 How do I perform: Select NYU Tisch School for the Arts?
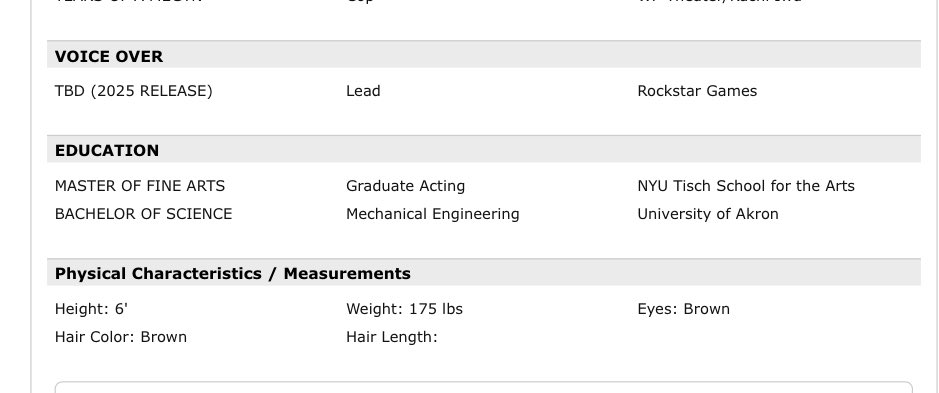[x=746, y=186]
